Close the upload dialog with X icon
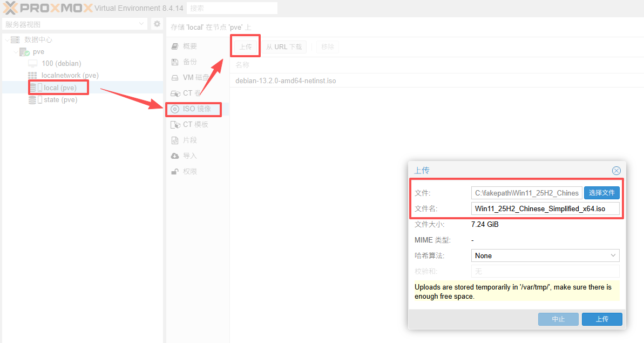This screenshot has height=343, width=644. 616,171
